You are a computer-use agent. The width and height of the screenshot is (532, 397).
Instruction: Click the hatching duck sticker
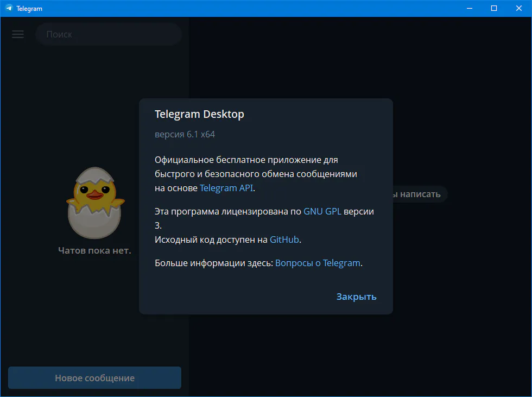click(95, 203)
